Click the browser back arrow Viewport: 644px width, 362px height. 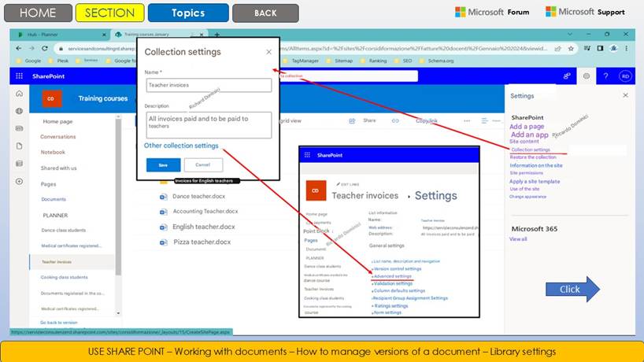(19, 49)
